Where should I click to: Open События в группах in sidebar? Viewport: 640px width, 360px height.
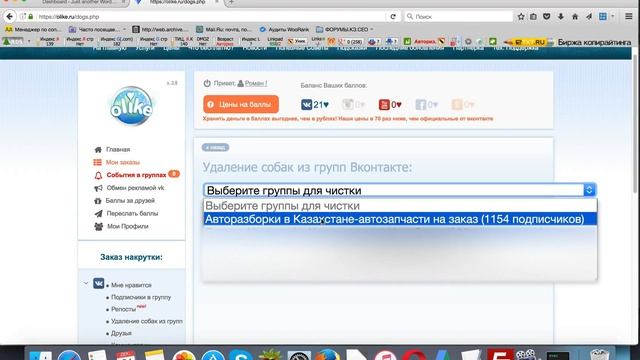pos(136,175)
